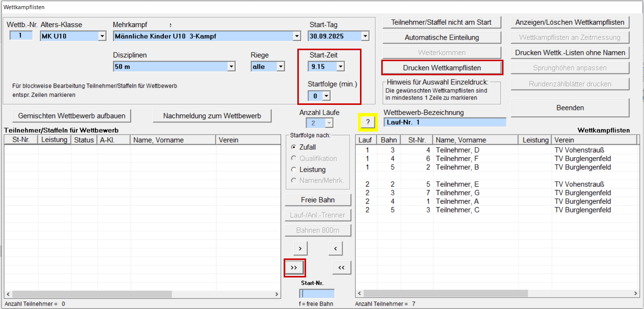Open the Start-Zeit dropdown

point(341,67)
